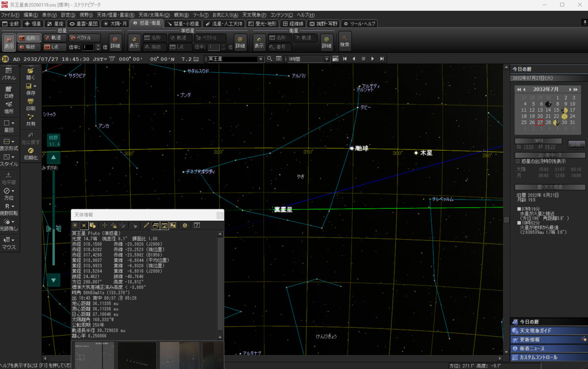The width and height of the screenshot is (588, 369).
Task: Open the 天文現象(P) menu
Action: tap(254, 15)
